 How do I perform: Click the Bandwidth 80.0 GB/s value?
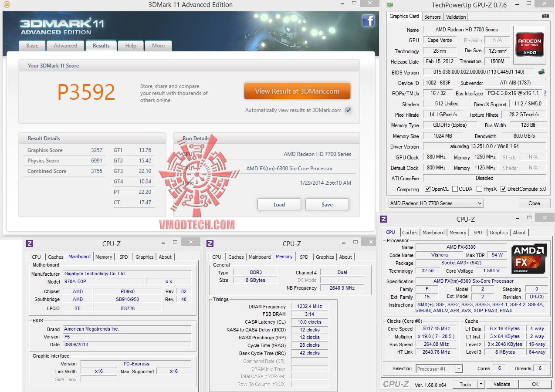523,136
